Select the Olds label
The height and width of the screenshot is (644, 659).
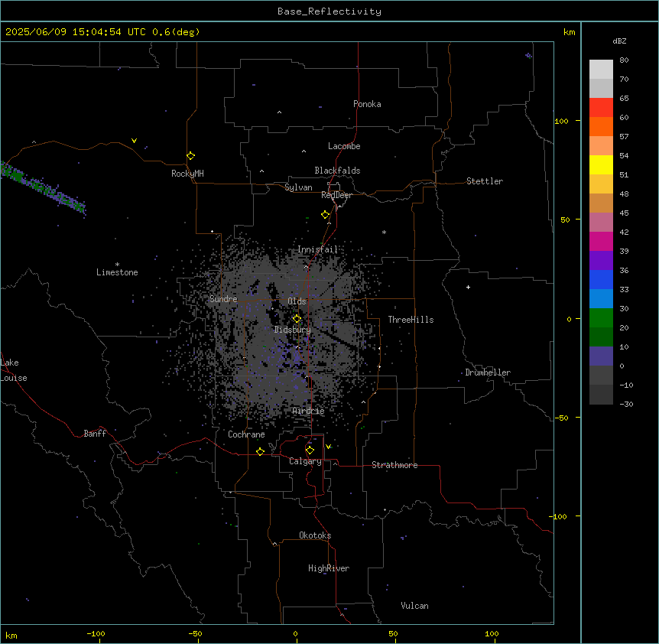(x=297, y=301)
